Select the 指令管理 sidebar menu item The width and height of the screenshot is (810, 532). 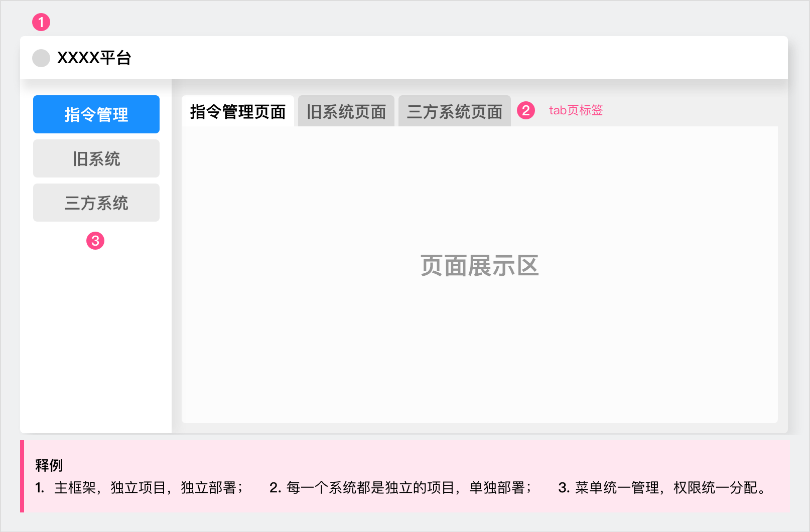[96, 114]
